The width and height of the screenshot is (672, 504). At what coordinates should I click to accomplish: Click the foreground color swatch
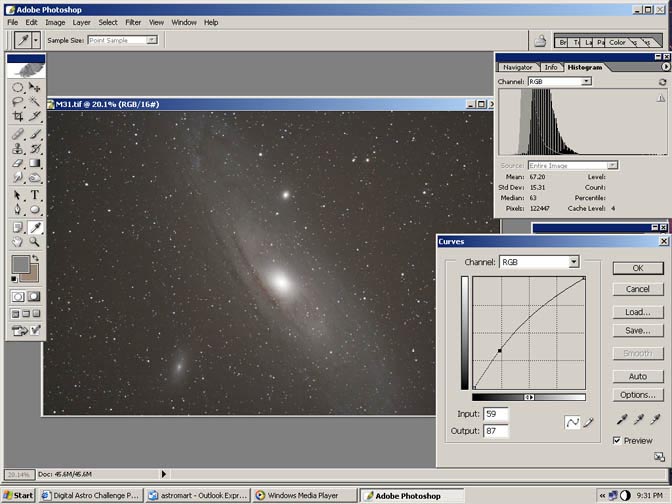click(x=19, y=264)
